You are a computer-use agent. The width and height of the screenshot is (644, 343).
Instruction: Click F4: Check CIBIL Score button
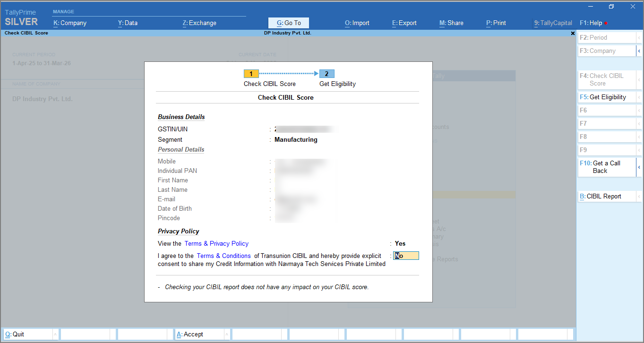[607, 79]
